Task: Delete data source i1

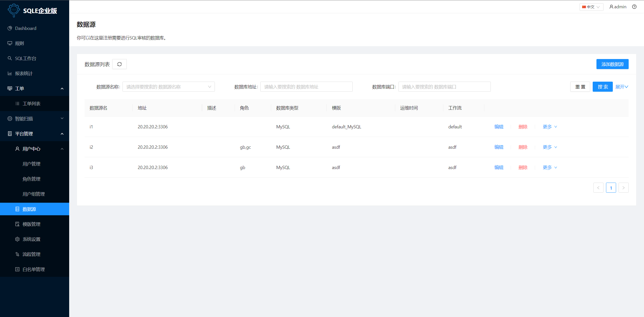Action: point(523,127)
